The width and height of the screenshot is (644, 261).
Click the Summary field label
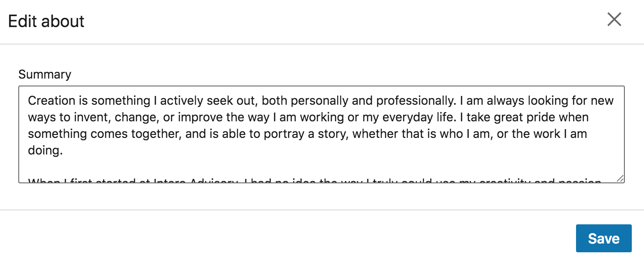pyautogui.click(x=45, y=75)
